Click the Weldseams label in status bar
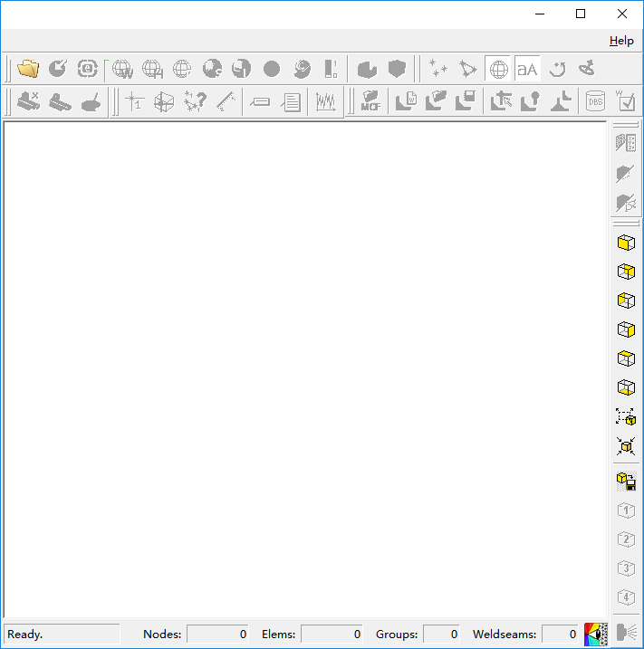The height and width of the screenshot is (649, 644). [505, 635]
